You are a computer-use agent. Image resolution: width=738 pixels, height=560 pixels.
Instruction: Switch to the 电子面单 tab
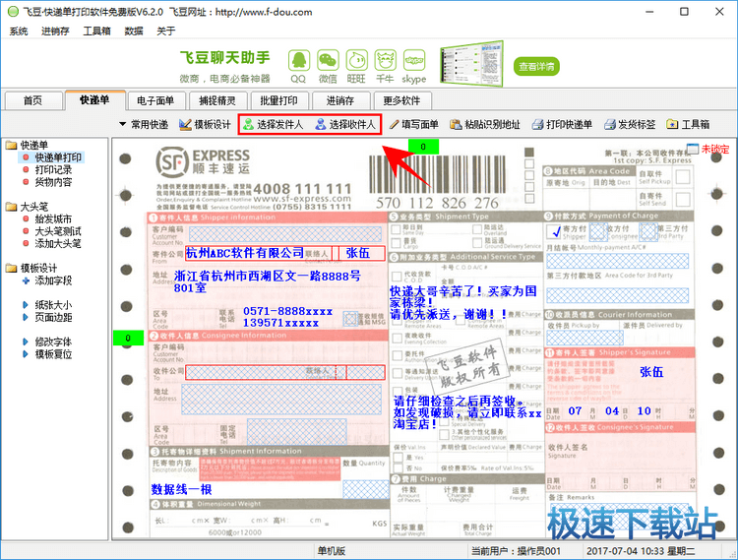pyautogui.click(x=155, y=100)
